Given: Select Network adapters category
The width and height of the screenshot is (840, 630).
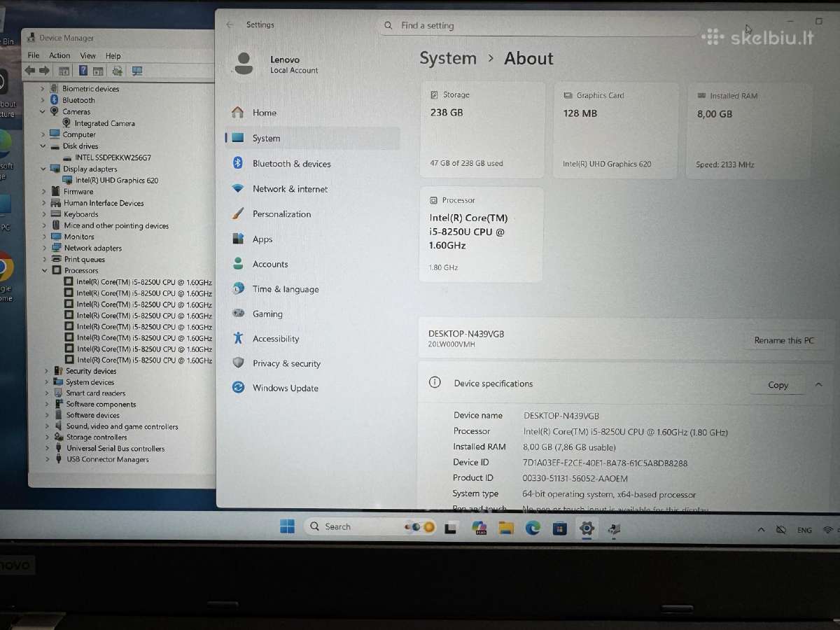Looking at the screenshot, I should pyautogui.click(x=93, y=248).
